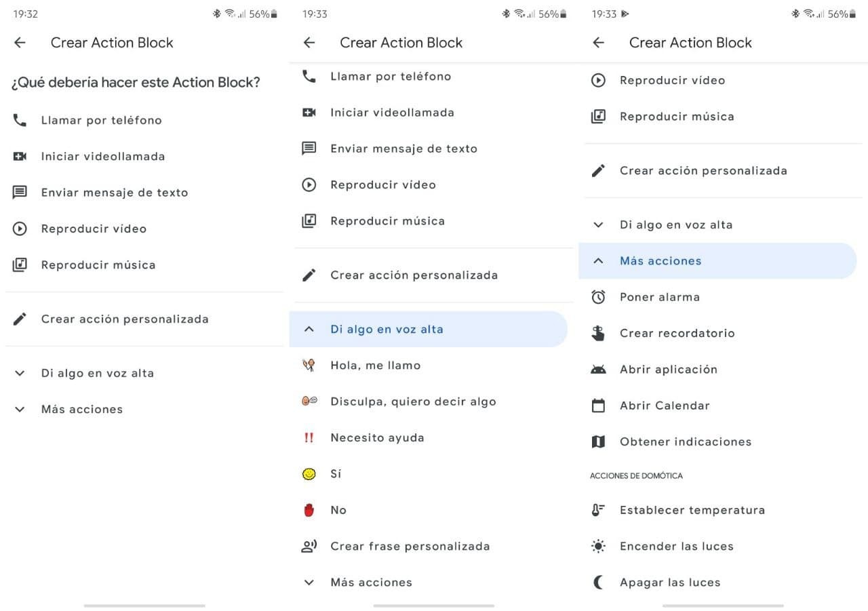868x611 pixels.
Task: Open Crear frase personalizada option
Action: [x=410, y=547]
